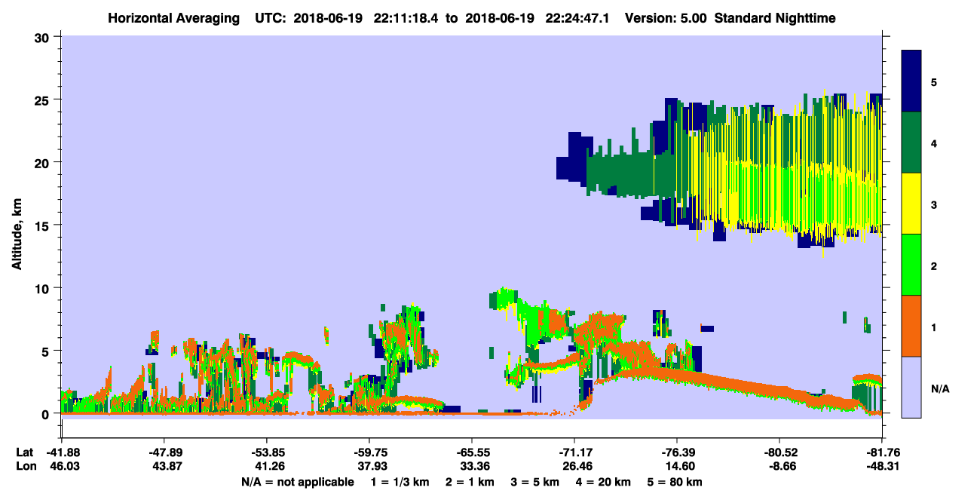Click the latitude value -71.17
This screenshot has width=980, height=503.
coord(574,452)
